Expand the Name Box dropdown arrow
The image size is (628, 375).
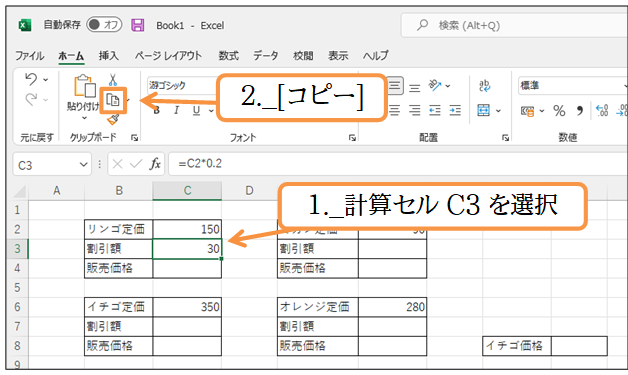(x=83, y=165)
